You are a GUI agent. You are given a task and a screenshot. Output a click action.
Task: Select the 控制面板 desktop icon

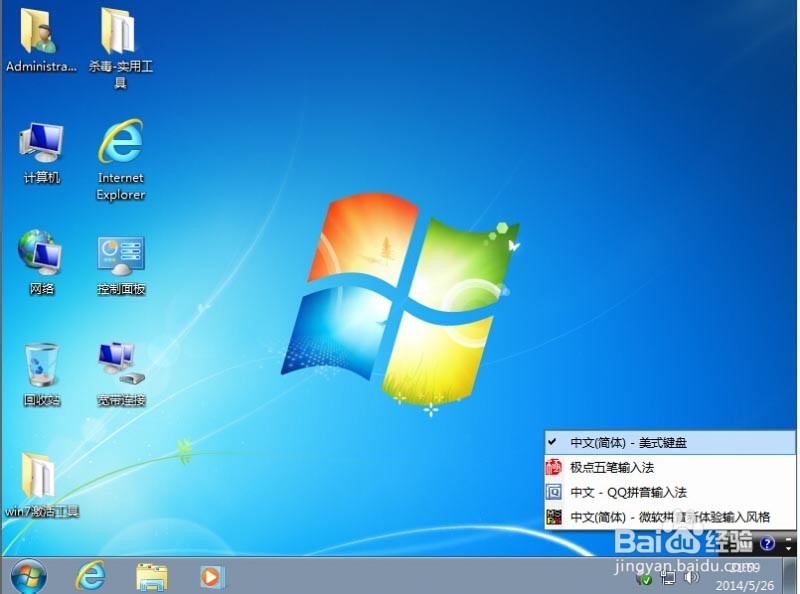tap(121, 265)
